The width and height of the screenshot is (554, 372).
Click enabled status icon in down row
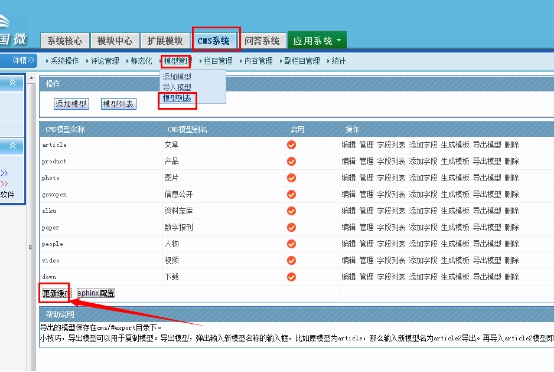[291, 277]
